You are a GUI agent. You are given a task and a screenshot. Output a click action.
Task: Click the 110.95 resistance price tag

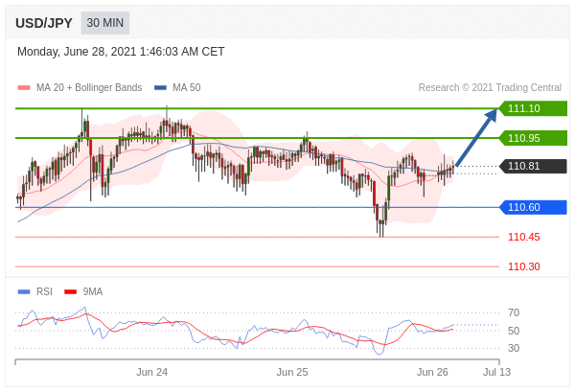[534, 138]
